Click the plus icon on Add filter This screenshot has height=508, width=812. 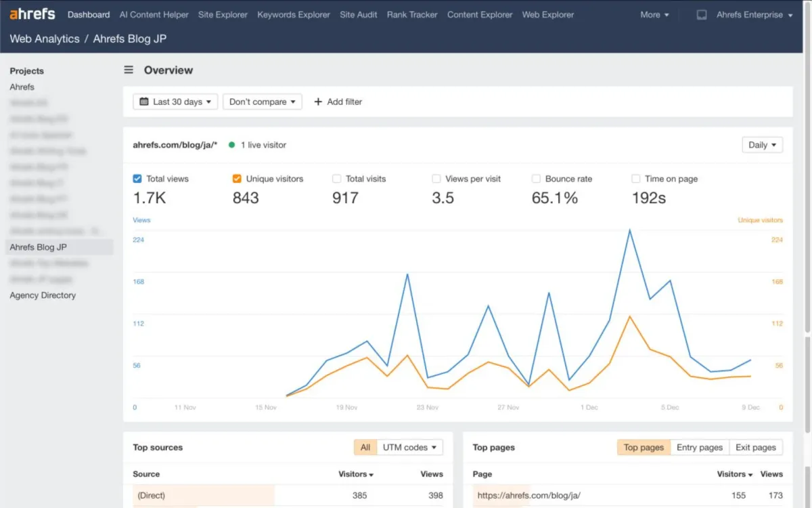tap(317, 102)
